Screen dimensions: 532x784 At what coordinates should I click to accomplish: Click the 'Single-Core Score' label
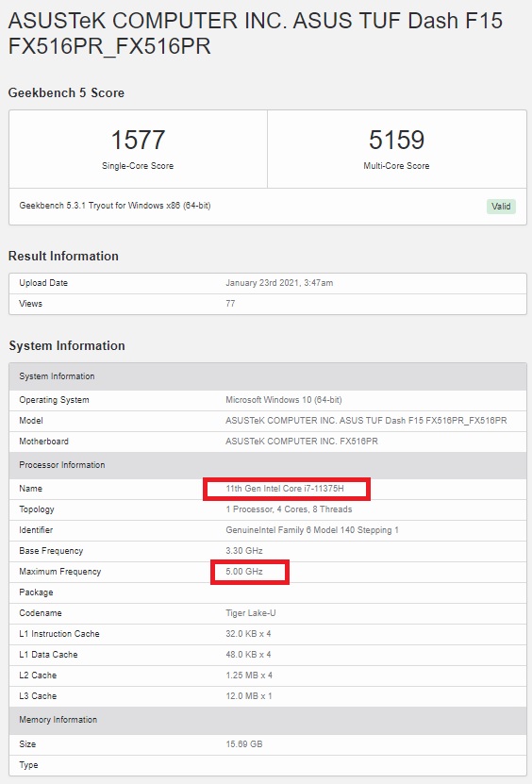coord(138,165)
